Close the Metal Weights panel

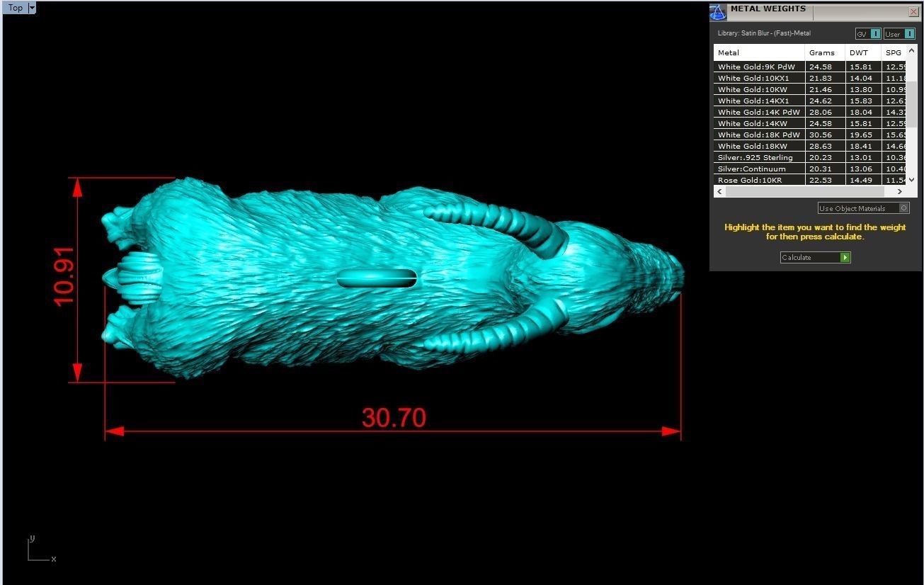click(x=913, y=11)
